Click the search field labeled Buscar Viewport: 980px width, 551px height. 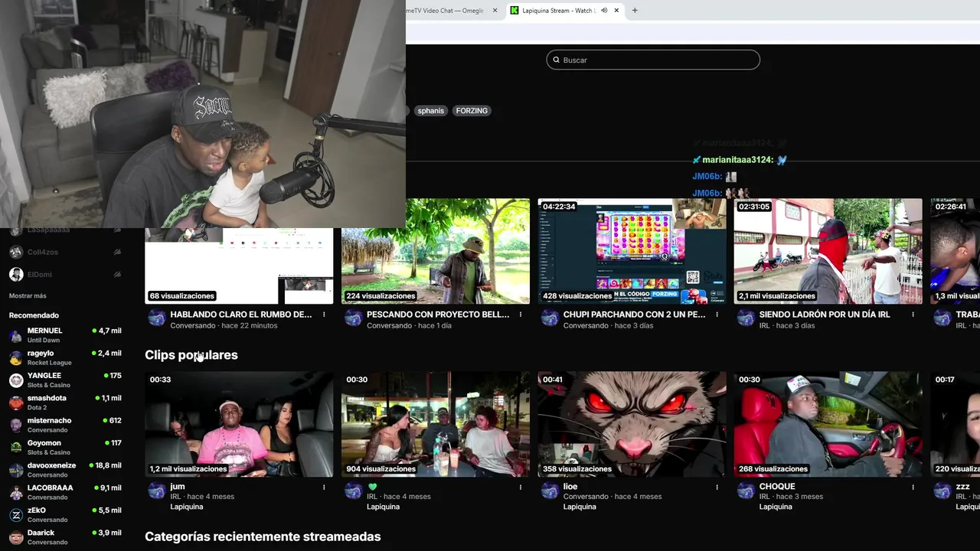point(653,60)
